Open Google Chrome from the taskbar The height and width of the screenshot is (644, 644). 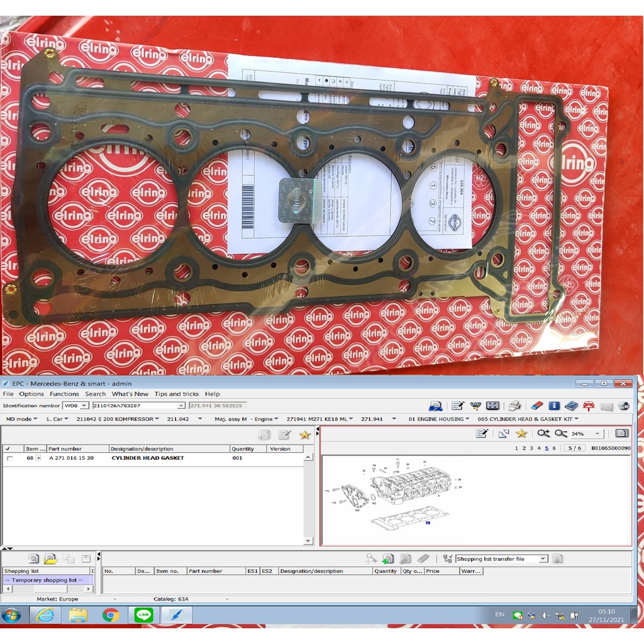coord(111,615)
